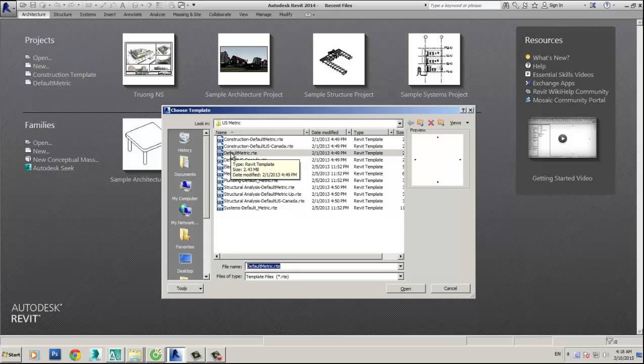
Task: Click the Autodesk Seek link under Families
Action: tap(54, 168)
